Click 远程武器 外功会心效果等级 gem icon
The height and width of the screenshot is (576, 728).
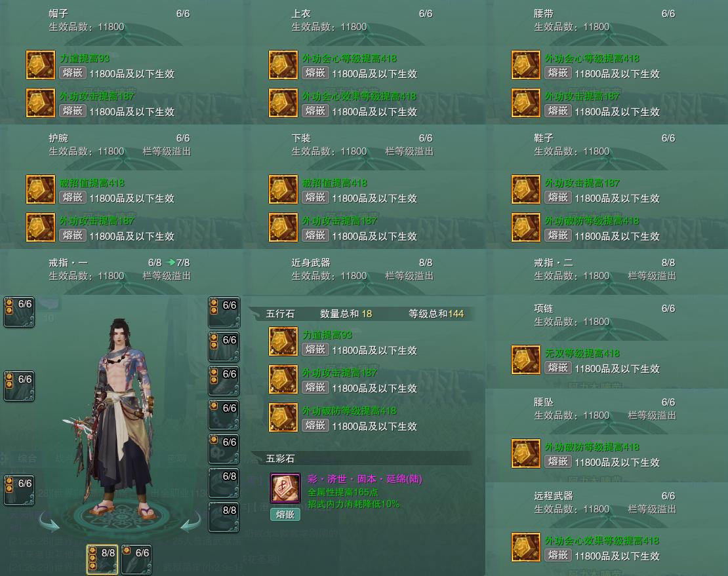click(526, 547)
